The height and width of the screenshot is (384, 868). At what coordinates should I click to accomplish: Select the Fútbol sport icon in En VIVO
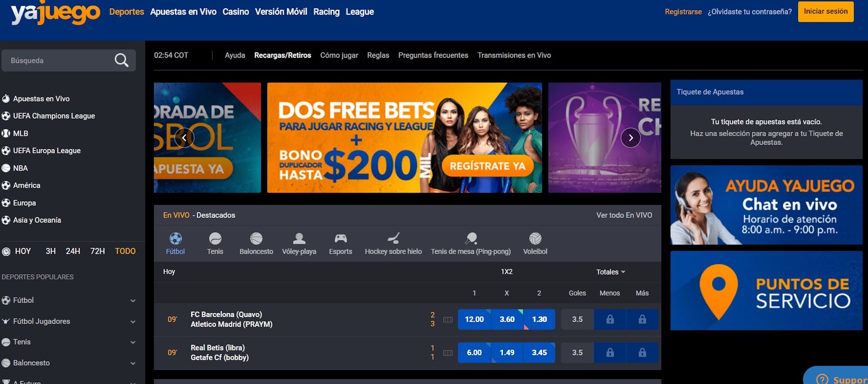176,239
